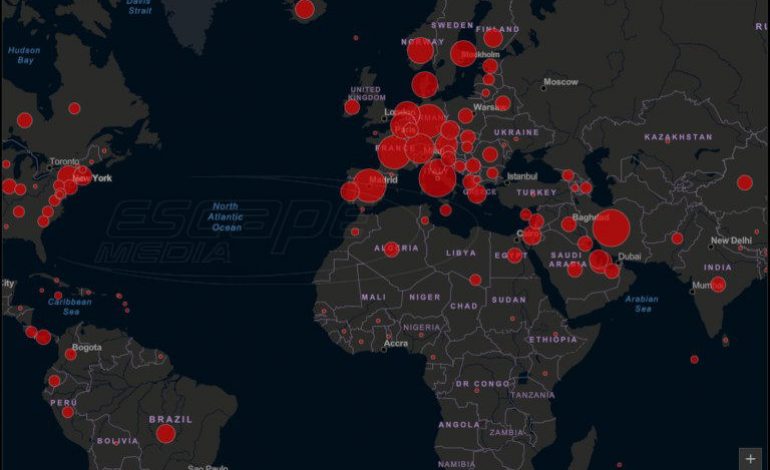770x470 pixels.
Task: Click the red circle over Ireland
Action: (x=352, y=107)
